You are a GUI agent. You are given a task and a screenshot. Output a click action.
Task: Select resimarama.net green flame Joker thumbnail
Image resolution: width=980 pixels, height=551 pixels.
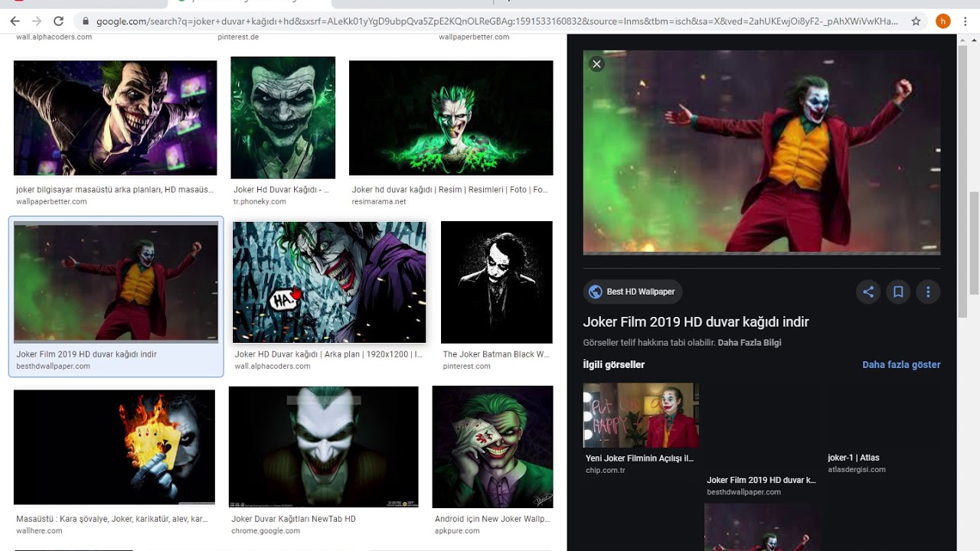coord(451,118)
